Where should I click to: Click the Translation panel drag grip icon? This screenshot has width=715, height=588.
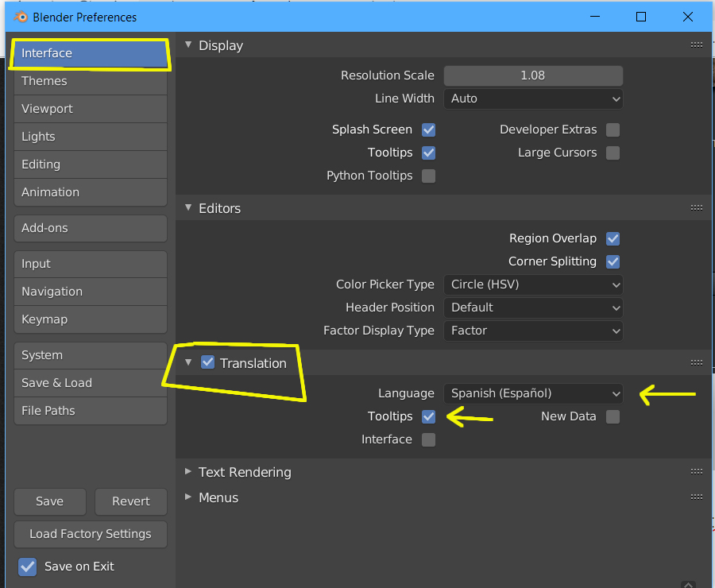pos(696,363)
